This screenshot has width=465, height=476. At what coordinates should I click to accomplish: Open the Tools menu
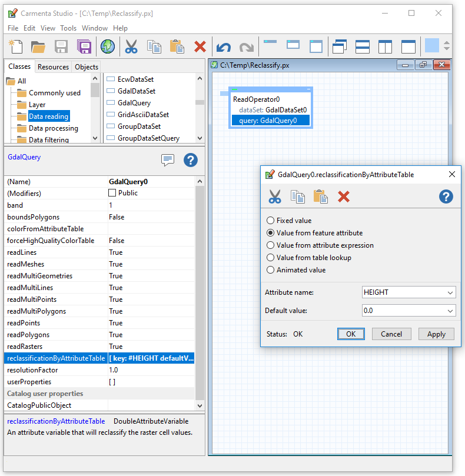click(68, 28)
